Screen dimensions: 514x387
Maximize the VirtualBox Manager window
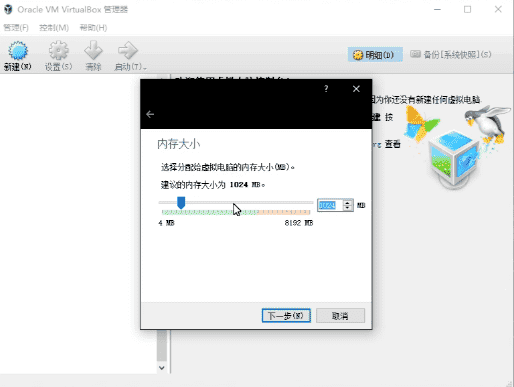point(468,9)
